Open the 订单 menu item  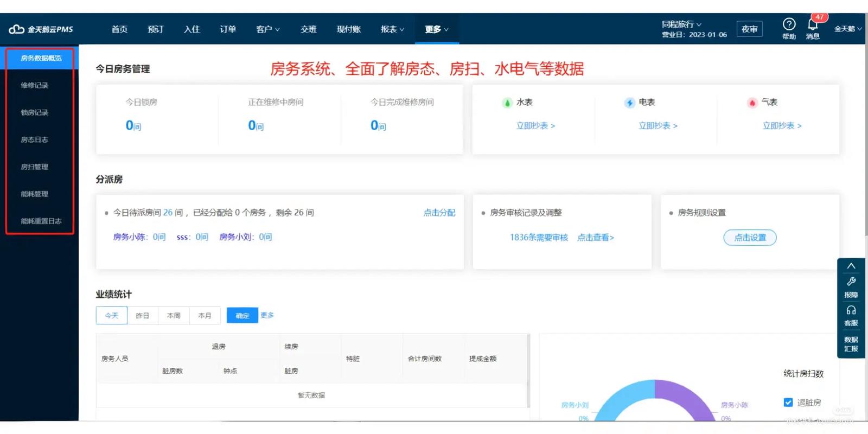point(228,29)
